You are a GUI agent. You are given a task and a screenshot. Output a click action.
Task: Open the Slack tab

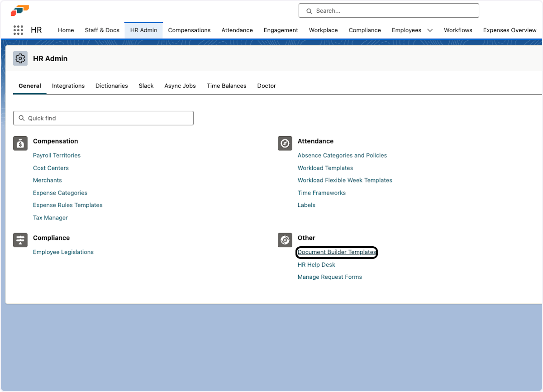(146, 86)
